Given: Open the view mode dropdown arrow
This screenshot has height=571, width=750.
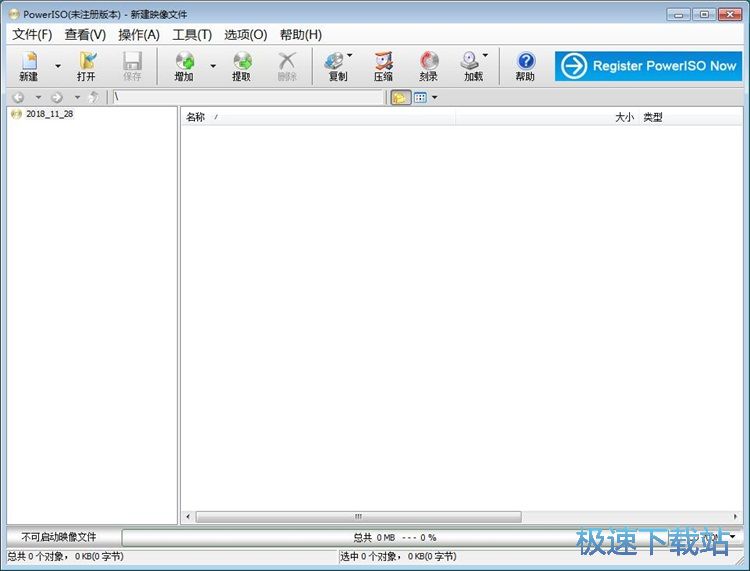Looking at the screenshot, I should pyautogui.click(x=434, y=98).
